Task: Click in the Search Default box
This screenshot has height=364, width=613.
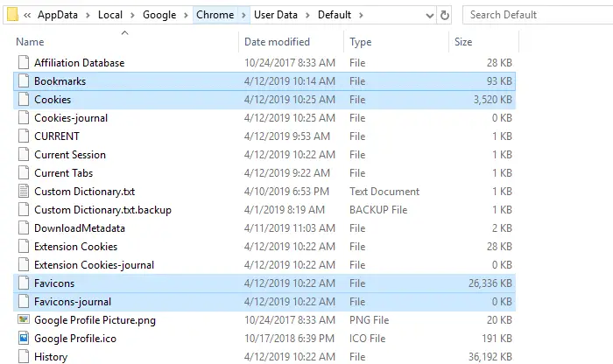Action: (x=538, y=15)
